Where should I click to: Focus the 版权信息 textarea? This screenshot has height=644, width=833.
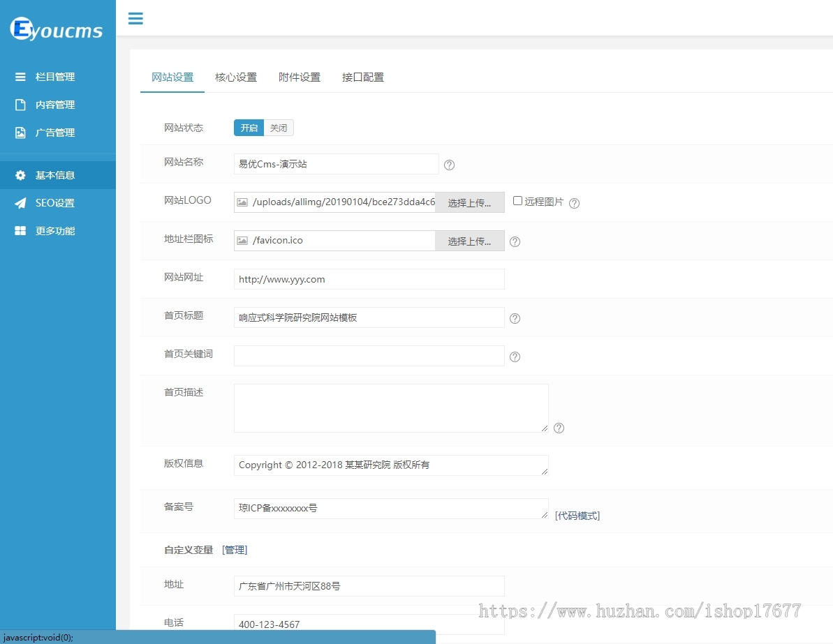391,465
